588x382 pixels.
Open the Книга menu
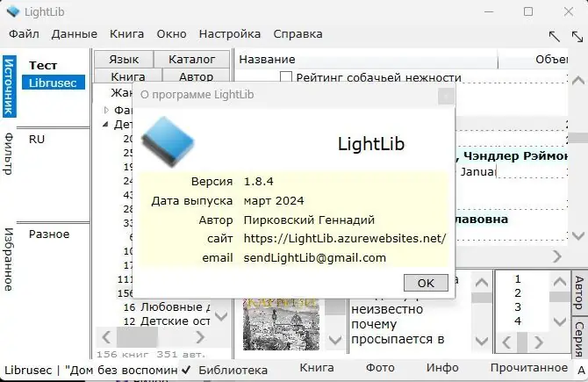[126, 34]
